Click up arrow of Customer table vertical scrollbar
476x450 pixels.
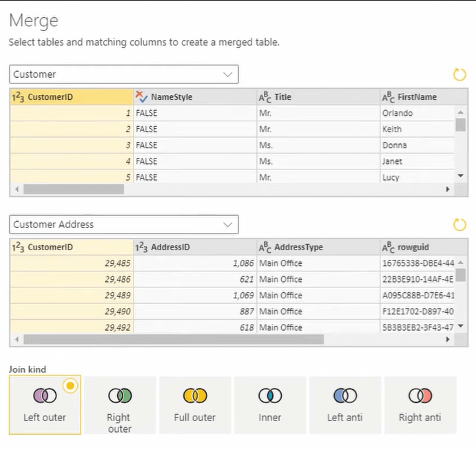click(461, 112)
